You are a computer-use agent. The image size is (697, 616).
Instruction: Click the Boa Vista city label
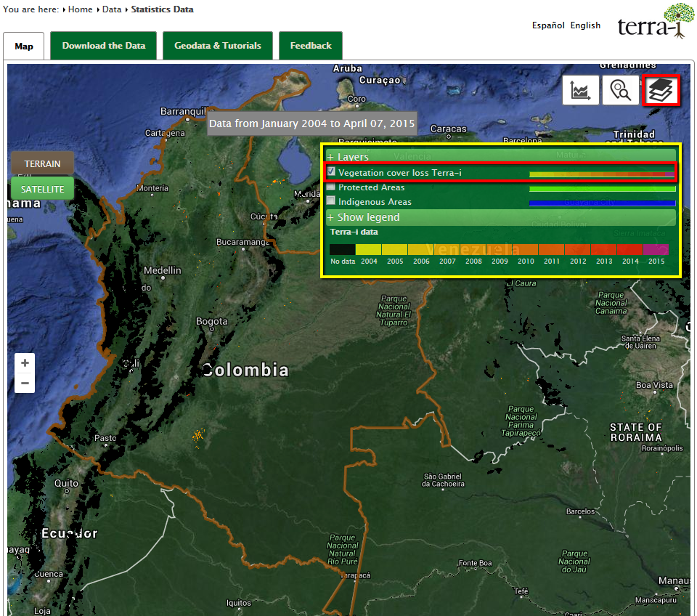click(654, 385)
